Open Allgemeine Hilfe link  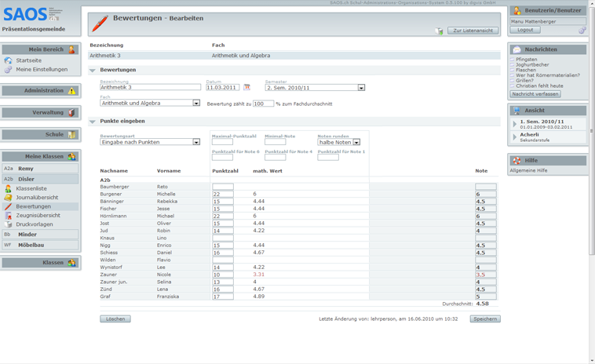pos(528,171)
